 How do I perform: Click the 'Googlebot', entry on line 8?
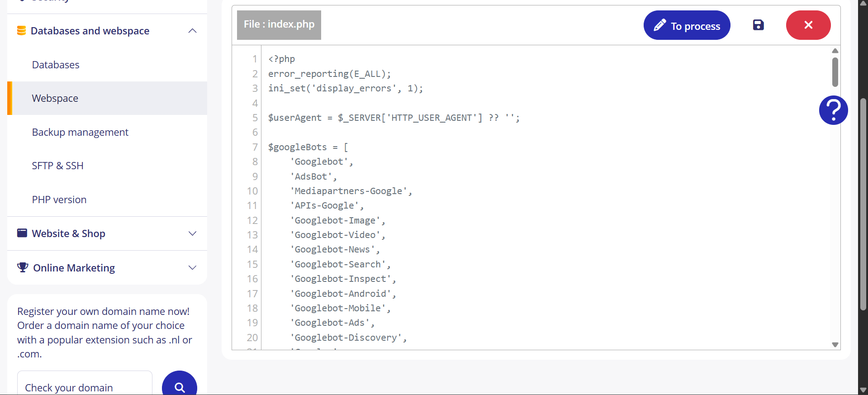pos(322,162)
